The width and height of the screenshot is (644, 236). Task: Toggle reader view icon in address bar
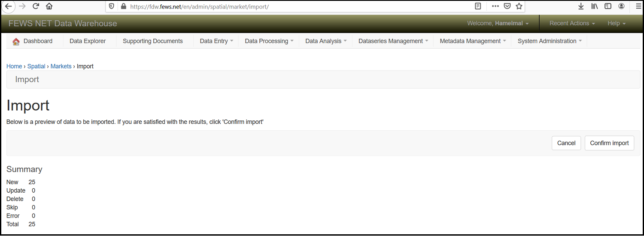click(x=478, y=6)
